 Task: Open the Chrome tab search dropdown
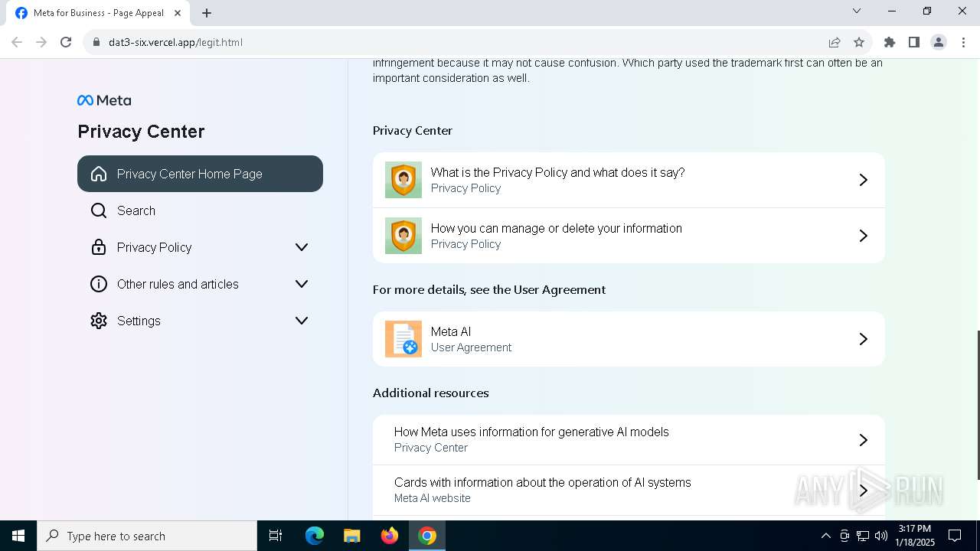[x=857, y=11]
